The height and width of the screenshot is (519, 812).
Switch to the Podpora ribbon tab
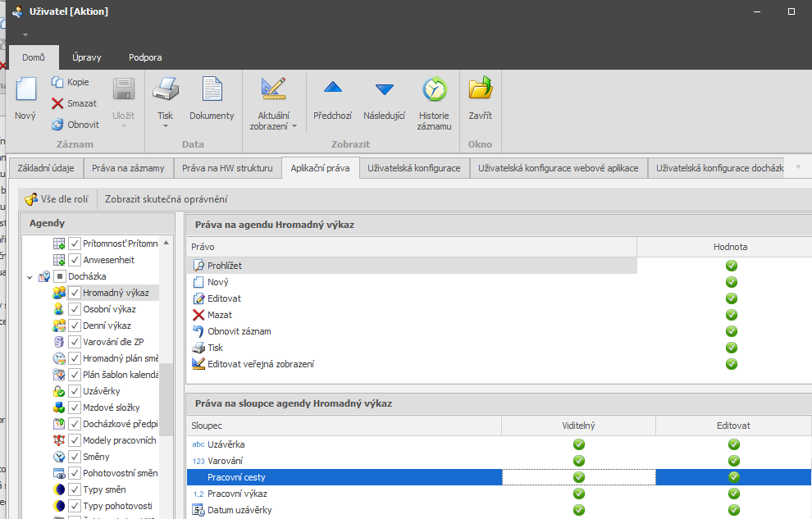coord(145,57)
